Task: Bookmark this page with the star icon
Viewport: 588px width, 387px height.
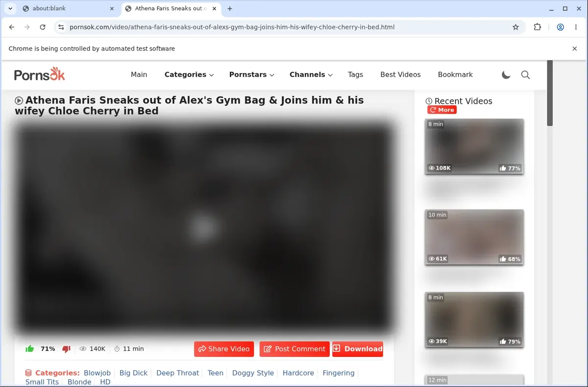Action: pyautogui.click(x=515, y=27)
